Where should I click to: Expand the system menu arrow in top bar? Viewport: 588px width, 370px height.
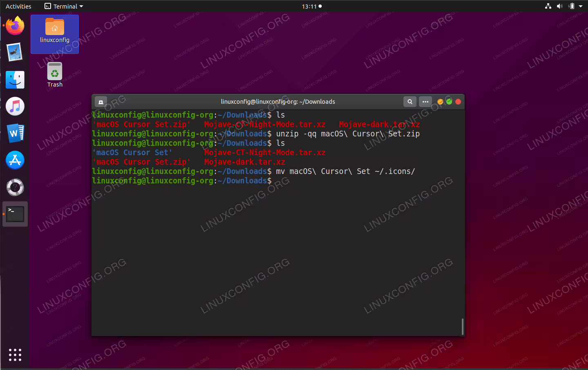click(x=581, y=6)
